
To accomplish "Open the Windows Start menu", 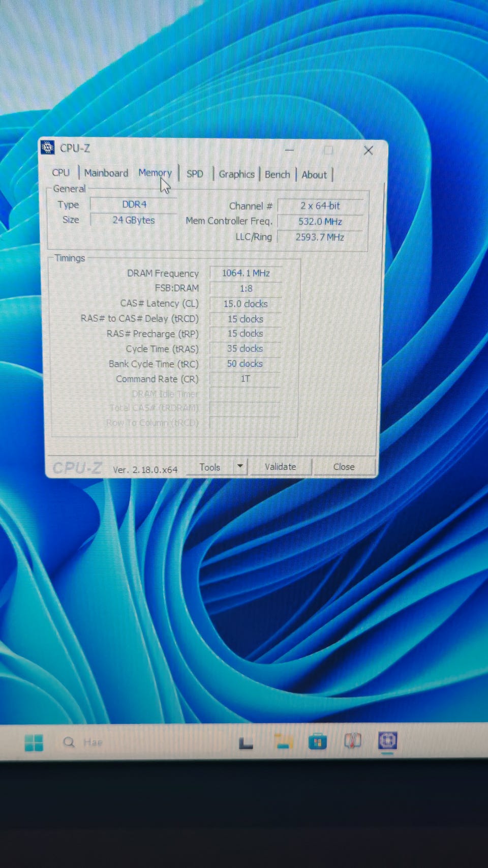I will (x=34, y=742).
